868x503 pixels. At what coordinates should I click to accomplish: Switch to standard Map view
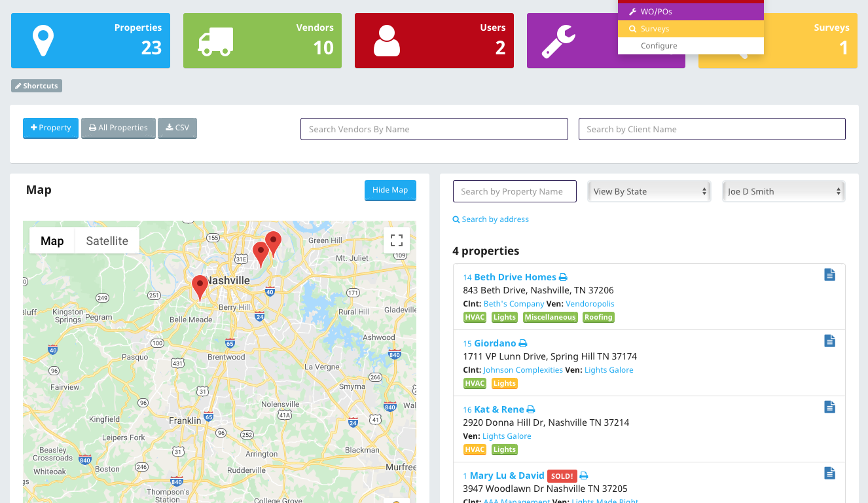click(x=52, y=241)
